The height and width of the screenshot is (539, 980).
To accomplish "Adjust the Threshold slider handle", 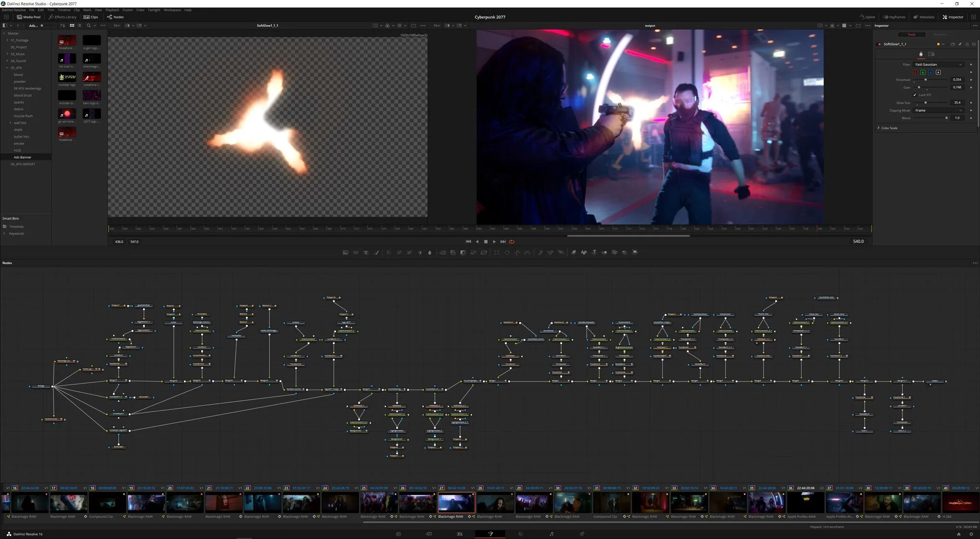I will [926, 80].
